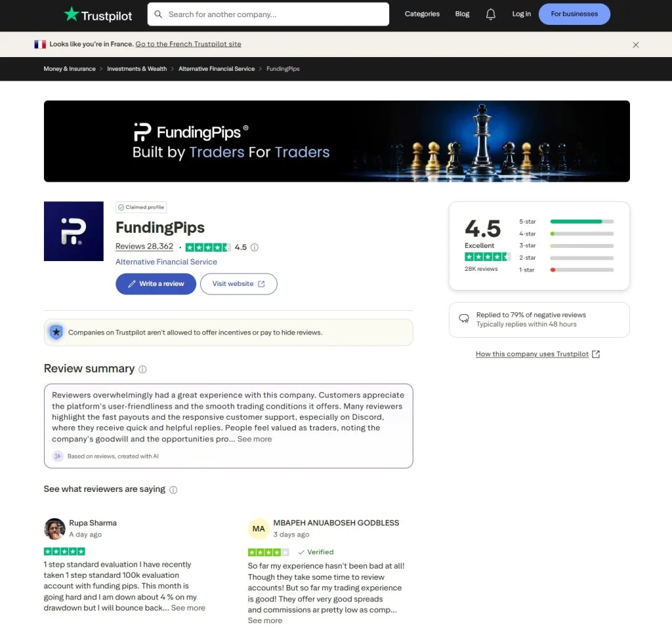Click the Write a review button
672x629 pixels.
pos(156,284)
